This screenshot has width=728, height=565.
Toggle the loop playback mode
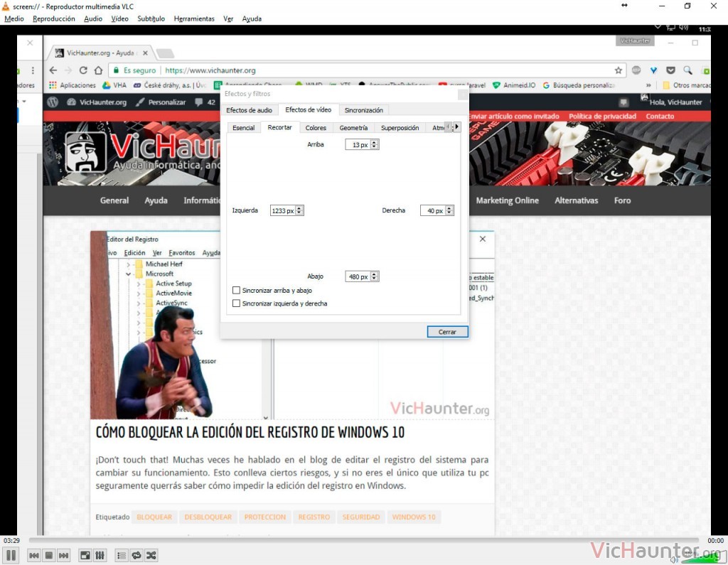136,555
